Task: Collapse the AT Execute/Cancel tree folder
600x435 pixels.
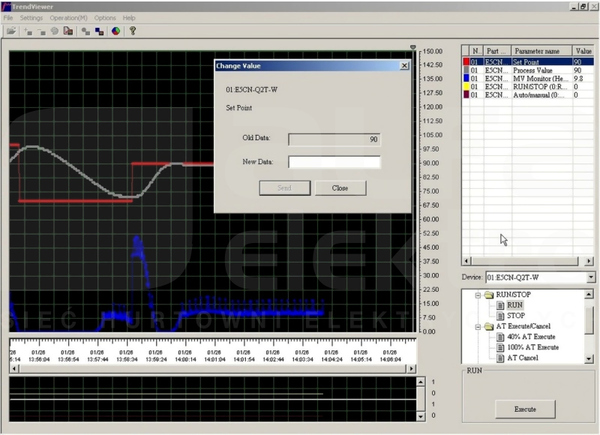Action: 478,327
